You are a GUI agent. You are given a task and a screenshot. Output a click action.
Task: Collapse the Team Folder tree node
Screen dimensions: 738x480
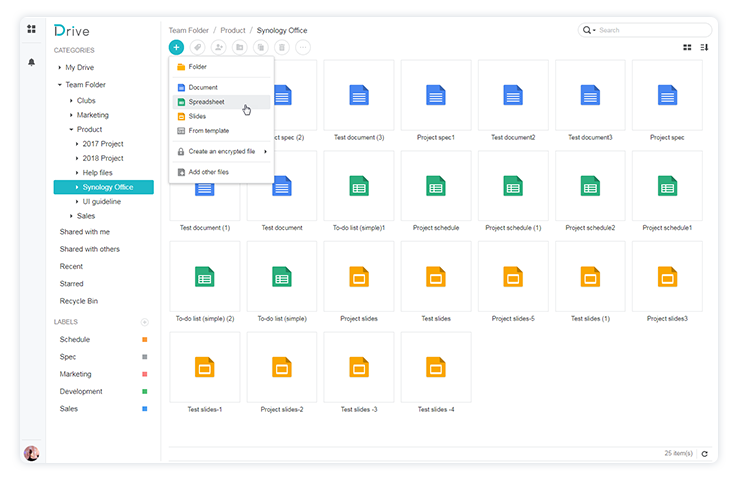coord(60,85)
